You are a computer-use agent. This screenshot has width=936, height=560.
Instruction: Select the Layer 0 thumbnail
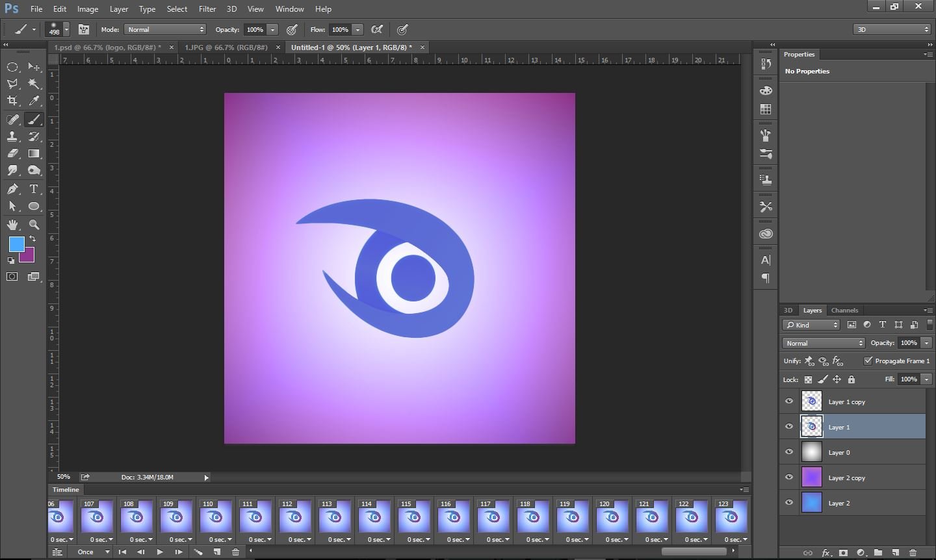812,452
